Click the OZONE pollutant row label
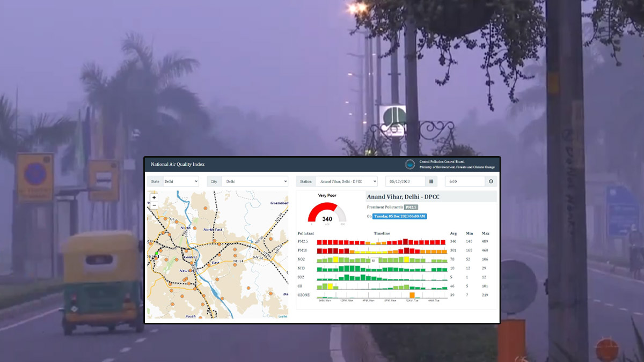This screenshot has width=644, height=362. (304, 295)
